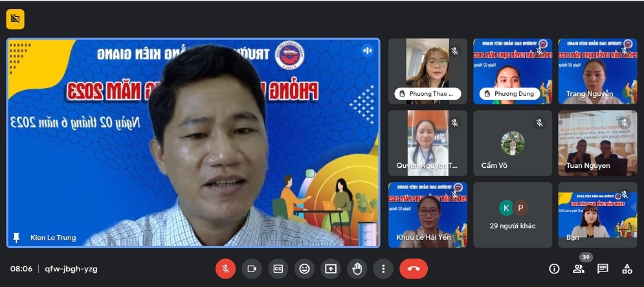Turn off the camera
This screenshot has width=644, height=287.
point(251,268)
